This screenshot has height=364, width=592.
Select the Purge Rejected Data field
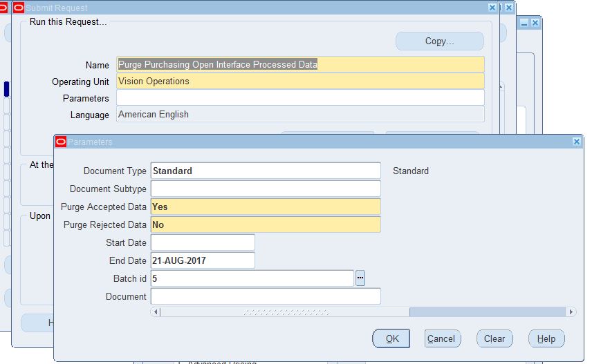pos(266,224)
